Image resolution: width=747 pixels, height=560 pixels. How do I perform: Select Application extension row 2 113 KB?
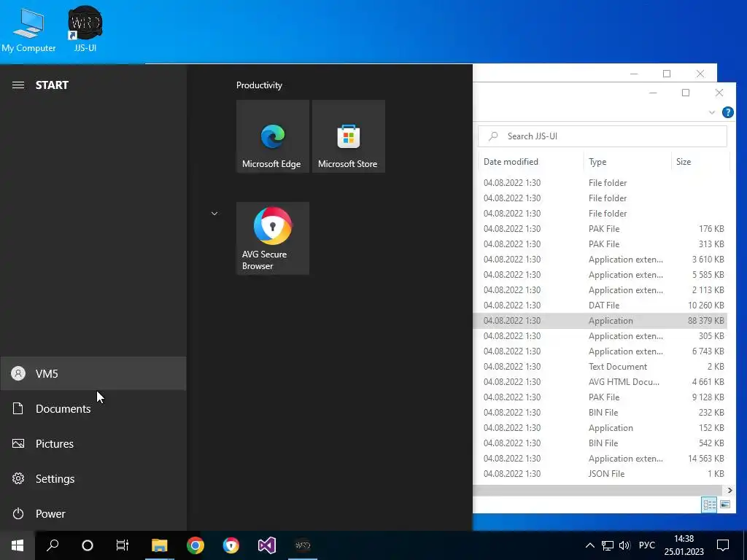coord(600,290)
